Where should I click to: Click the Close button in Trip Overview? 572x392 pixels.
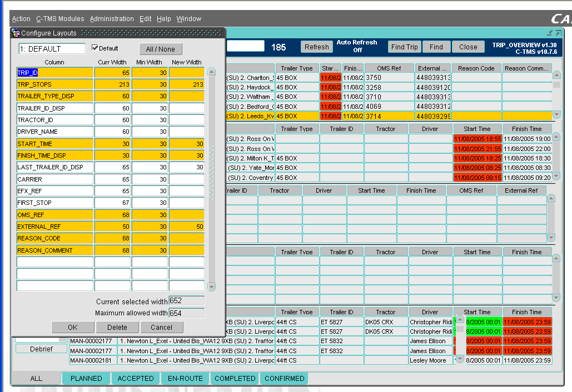469,47
